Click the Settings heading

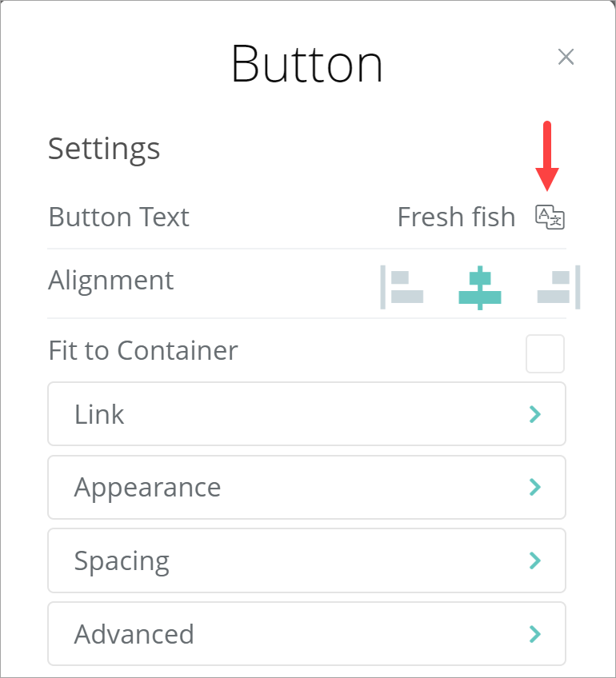point(104,149)
